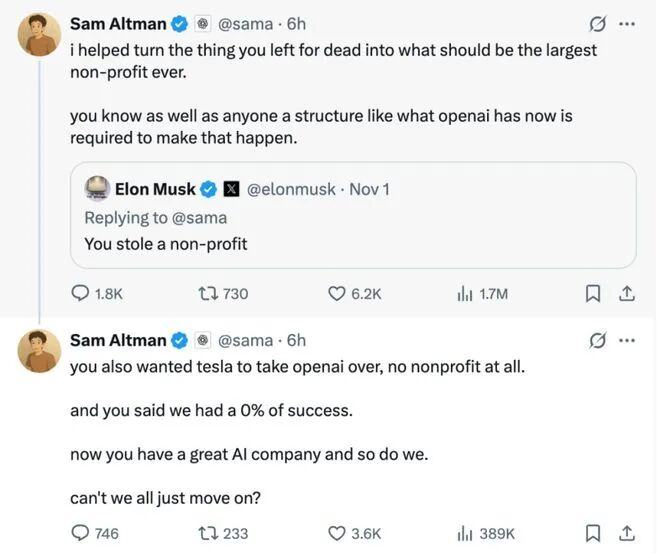Image resolution: width=660 pixels, height=553 pixels.
Task: Open Sam Altman's profile from first tweet name
Action: [x=118, y=23]
